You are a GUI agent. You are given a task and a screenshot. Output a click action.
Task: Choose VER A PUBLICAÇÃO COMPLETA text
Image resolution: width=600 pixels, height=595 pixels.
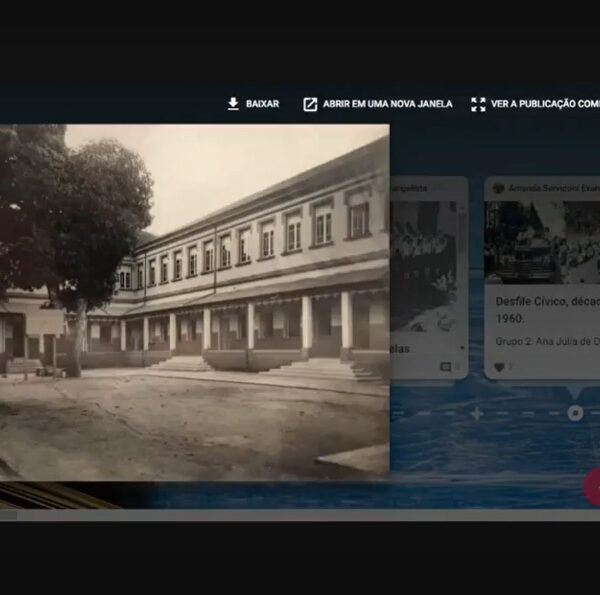click(544, 104)
